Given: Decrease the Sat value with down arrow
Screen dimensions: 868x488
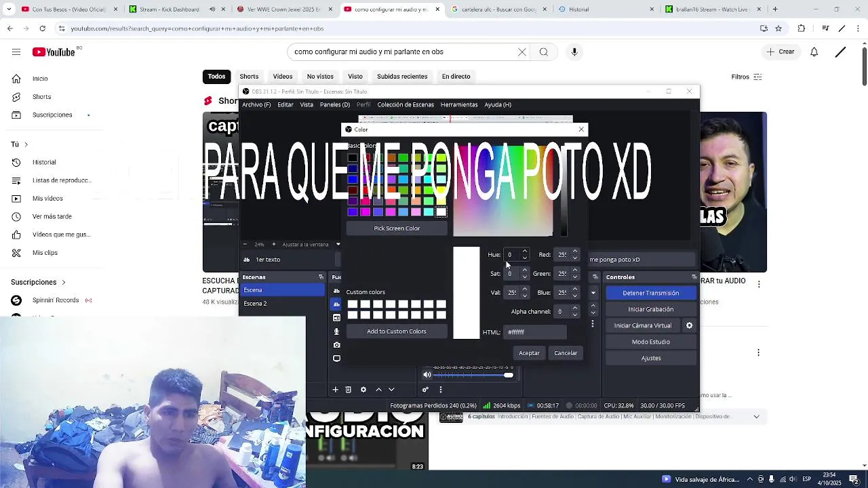Looking at the screenshot, I should click(x=524, y=277).
